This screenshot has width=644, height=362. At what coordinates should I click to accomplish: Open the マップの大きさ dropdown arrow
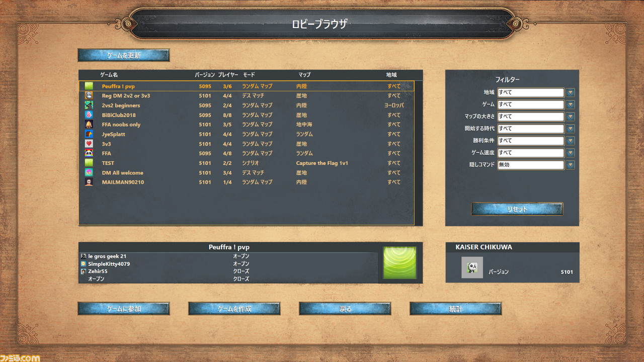(x=570, y=117)
